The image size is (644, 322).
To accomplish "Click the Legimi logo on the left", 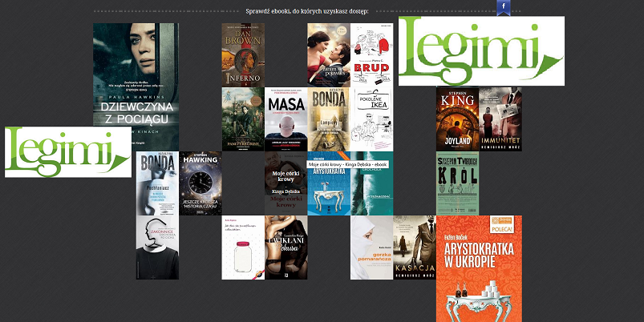I will point(68,151).
